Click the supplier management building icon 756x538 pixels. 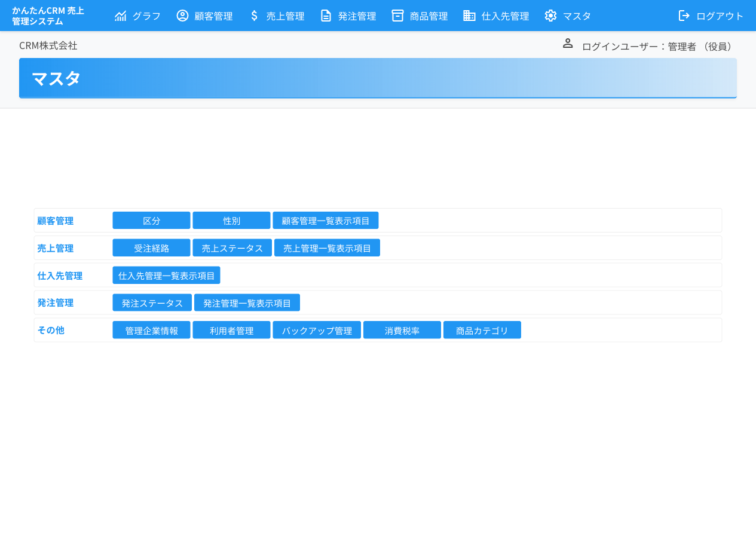[x=469, y=16]
